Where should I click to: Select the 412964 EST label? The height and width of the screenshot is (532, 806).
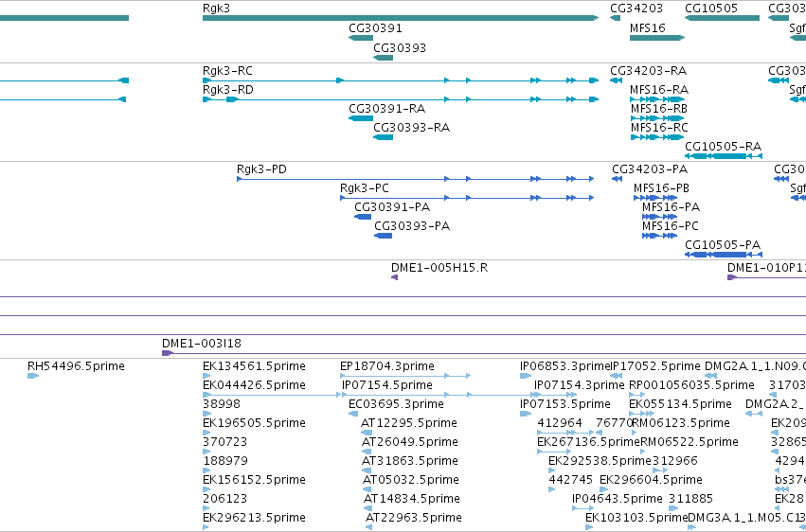[x=560, y=424]
